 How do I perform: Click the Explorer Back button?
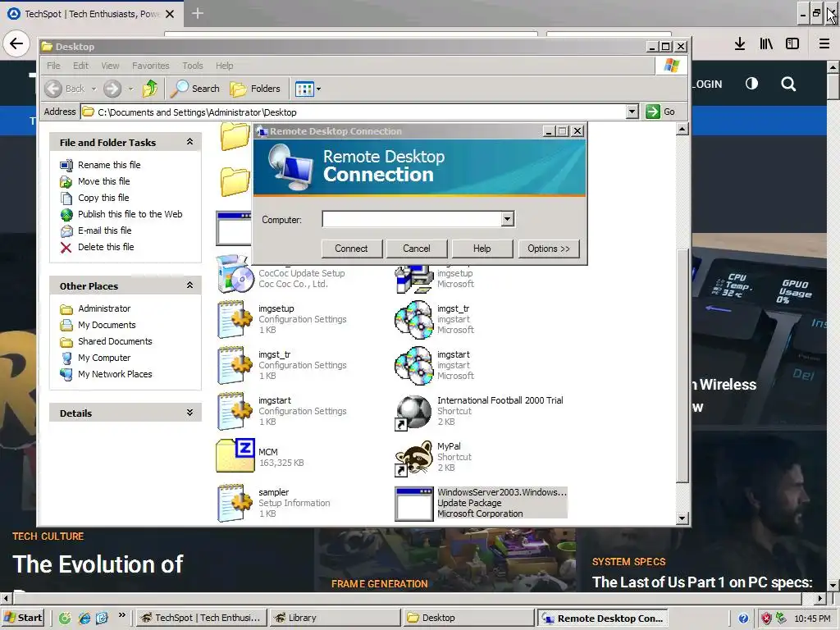point(65,89)
